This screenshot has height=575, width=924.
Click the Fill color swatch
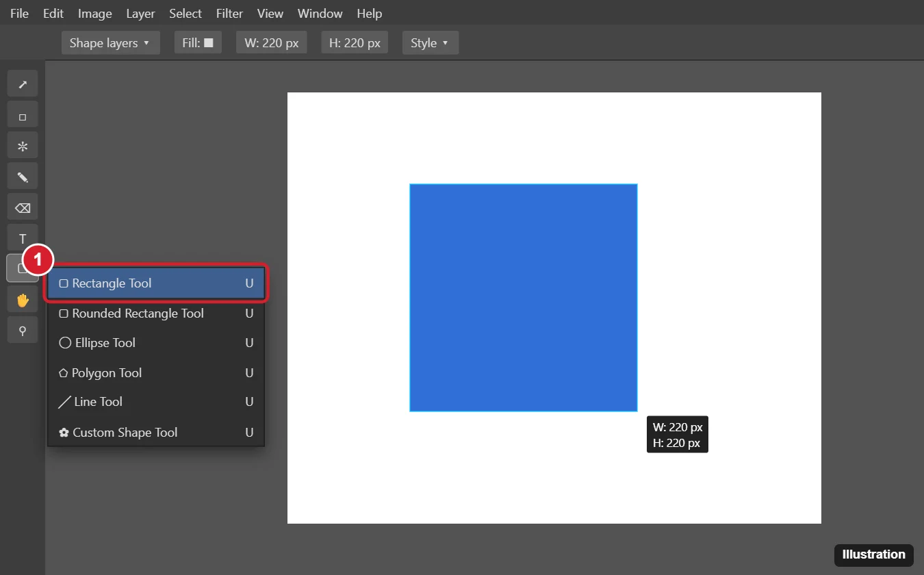click(209, 42)
